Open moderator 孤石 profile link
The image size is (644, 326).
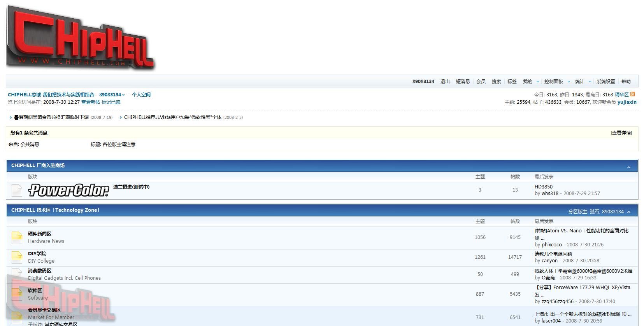point(595,212)
